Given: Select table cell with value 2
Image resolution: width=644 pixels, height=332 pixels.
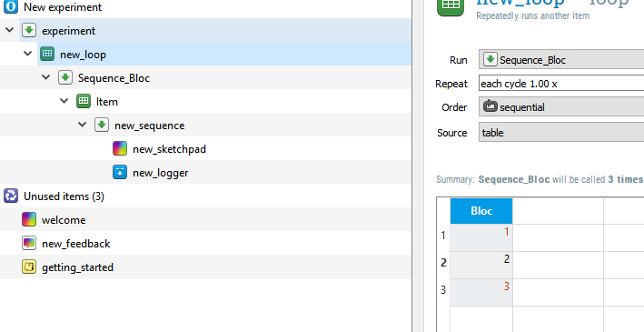Looking at the screenshot, I should pyautogui.click(x=481, y=265).
